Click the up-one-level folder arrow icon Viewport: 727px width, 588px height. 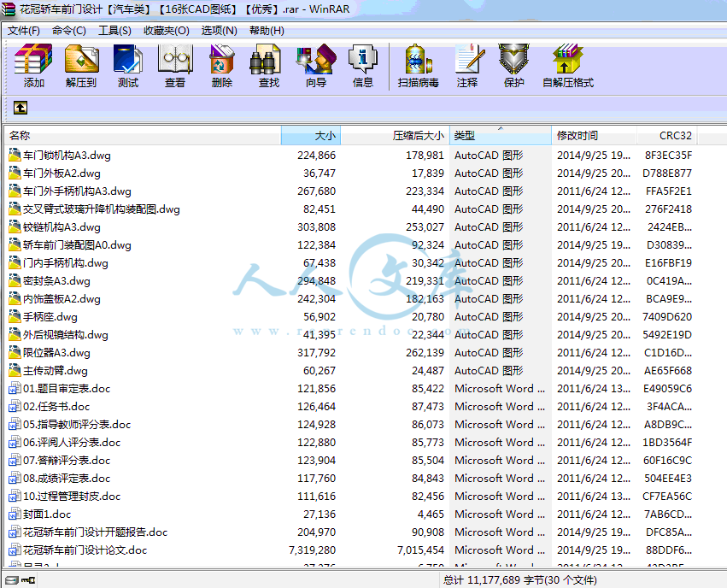20,108
